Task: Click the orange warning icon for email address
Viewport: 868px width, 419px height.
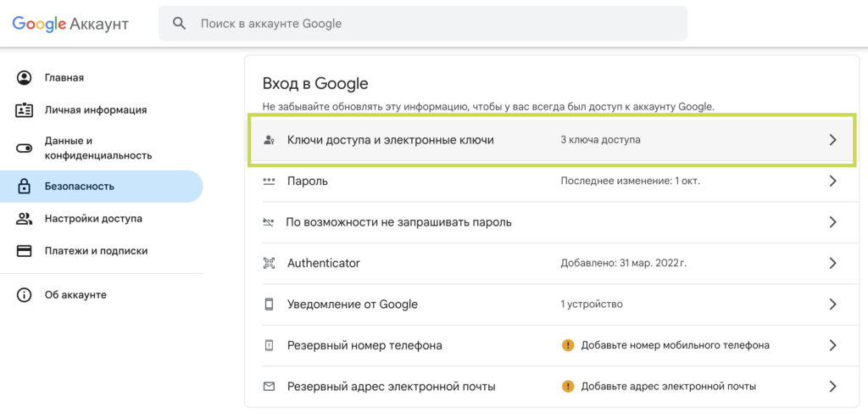Action: pos(567,386)
